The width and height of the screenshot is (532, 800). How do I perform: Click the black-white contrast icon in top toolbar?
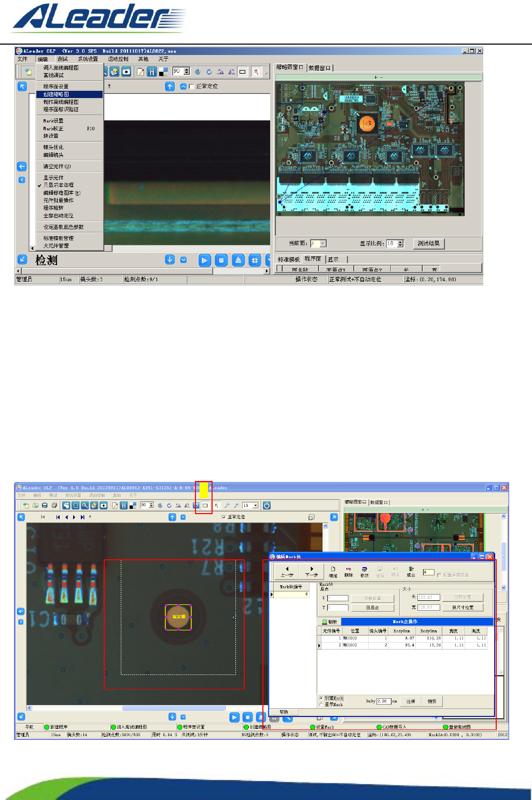pos(163,72)
